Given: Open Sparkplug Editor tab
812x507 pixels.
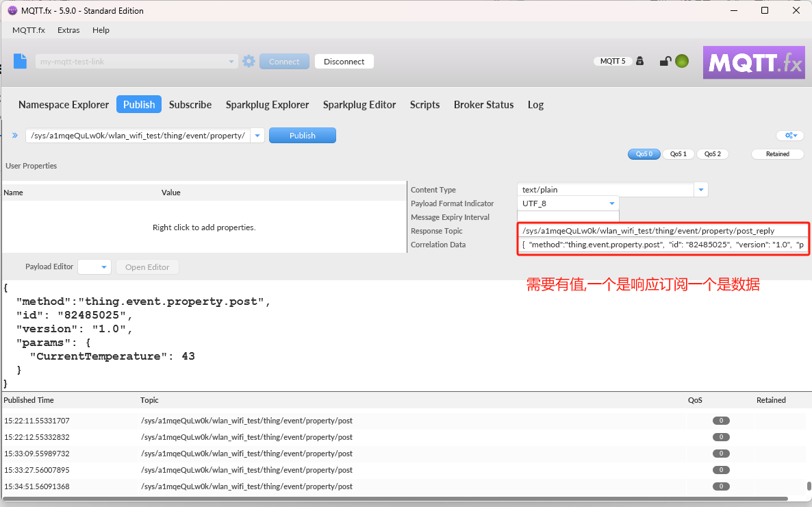Looking at the screenshot, I should [x=359, y=105].
